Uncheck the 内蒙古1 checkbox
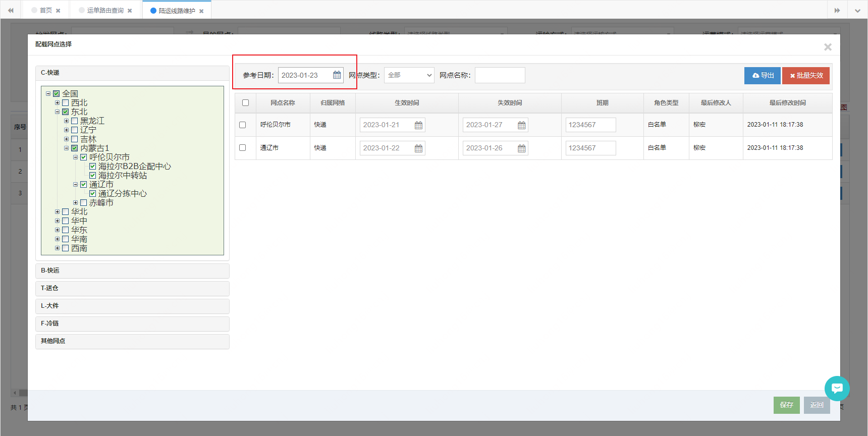This screenshot has height=436, width=868. (75, 148)
